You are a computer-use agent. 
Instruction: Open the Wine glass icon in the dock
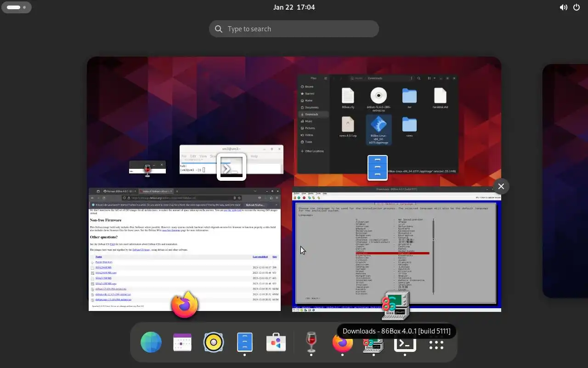[311, 343]
